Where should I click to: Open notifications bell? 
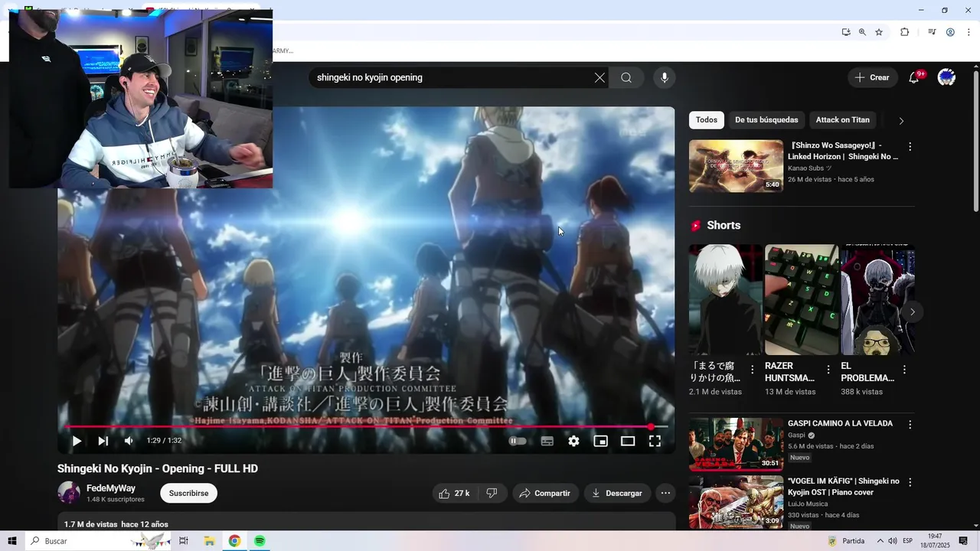point(913,77)
